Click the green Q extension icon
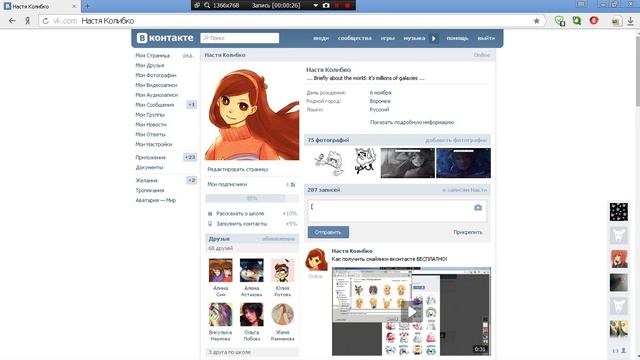640x360 pixels. tap(577, 20)
